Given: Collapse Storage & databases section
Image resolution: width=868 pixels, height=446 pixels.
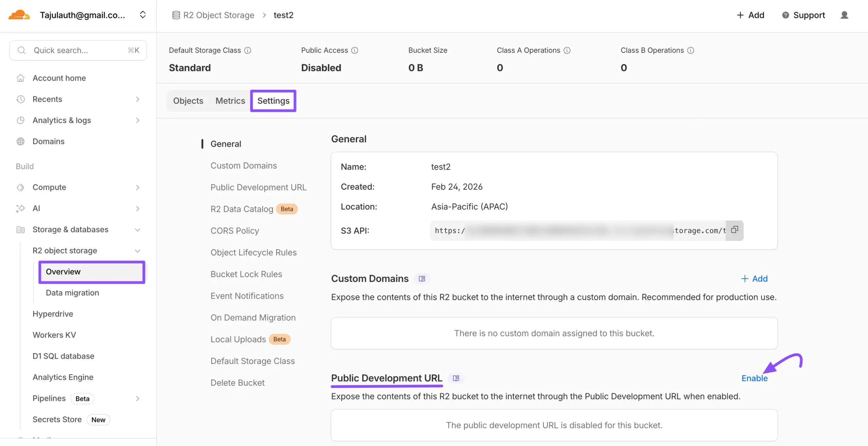Looking at the screenshot, I should click(x=137, y=230).
